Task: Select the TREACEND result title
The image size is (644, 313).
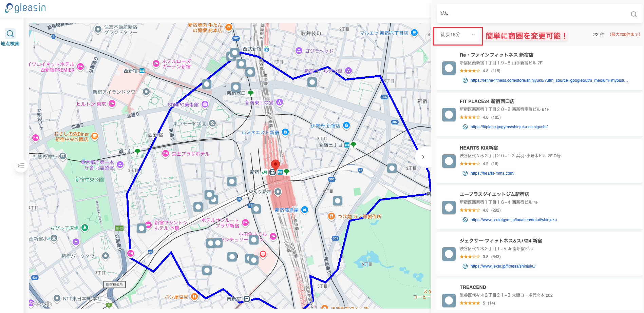Action: 473,287
